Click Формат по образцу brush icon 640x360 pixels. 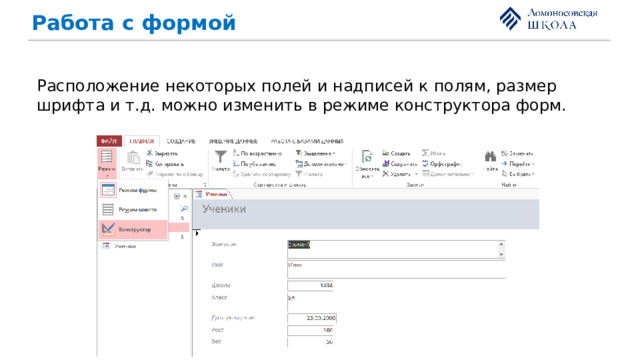[150, 174]
